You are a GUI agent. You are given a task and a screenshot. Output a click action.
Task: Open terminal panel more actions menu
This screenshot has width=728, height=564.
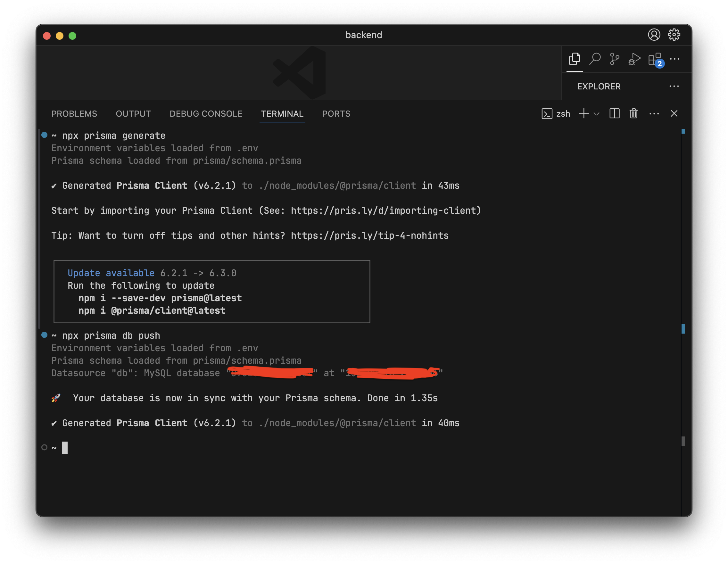(x=654, y=114)
